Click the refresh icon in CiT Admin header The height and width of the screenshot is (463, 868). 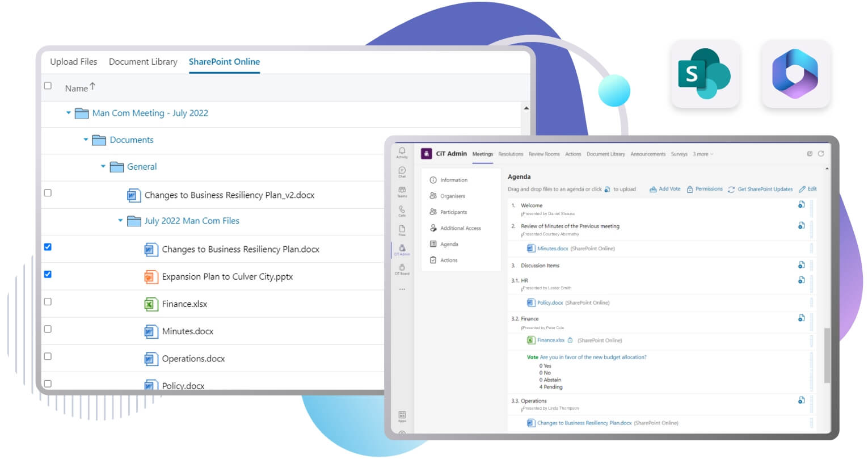(820, 154)
